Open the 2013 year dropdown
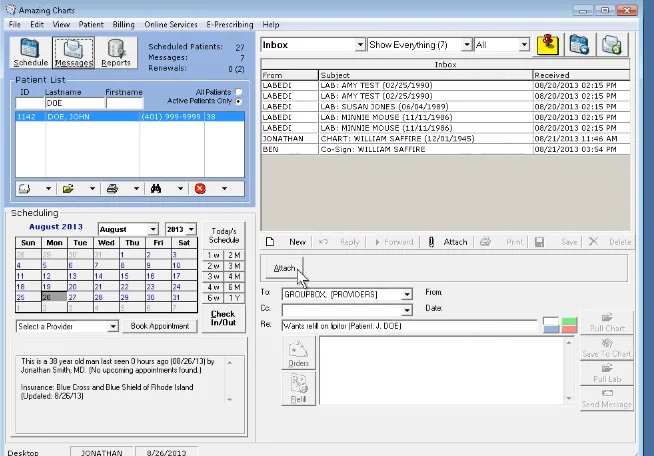The height and width of the screenshot is (456, 654). click(x=191, y=229)
